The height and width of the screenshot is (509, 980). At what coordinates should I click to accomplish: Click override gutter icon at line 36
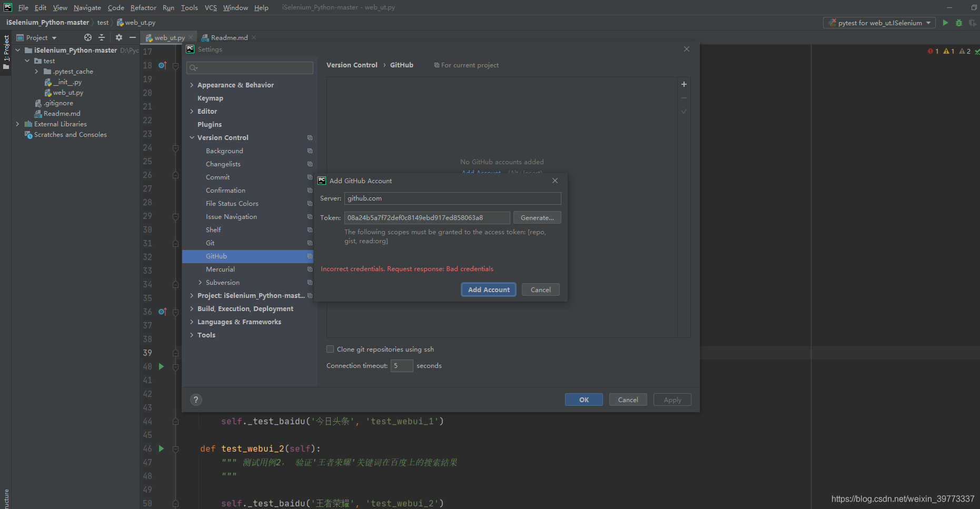163,312
